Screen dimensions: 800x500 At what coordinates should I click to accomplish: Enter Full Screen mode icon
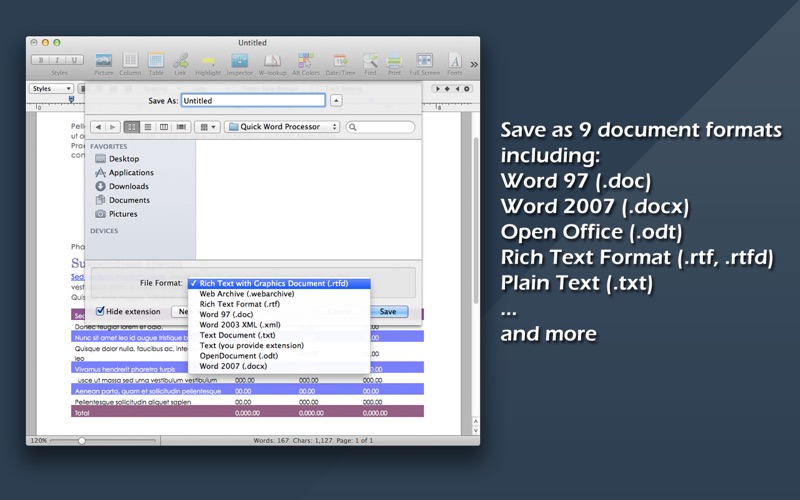coord(424,60)
